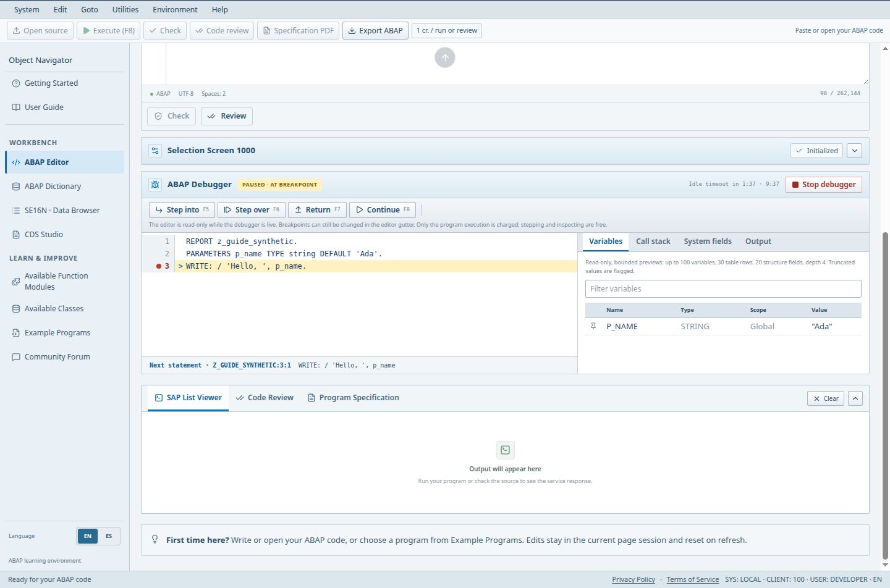Click the page vertical scrollbar

tap(886, 395)
